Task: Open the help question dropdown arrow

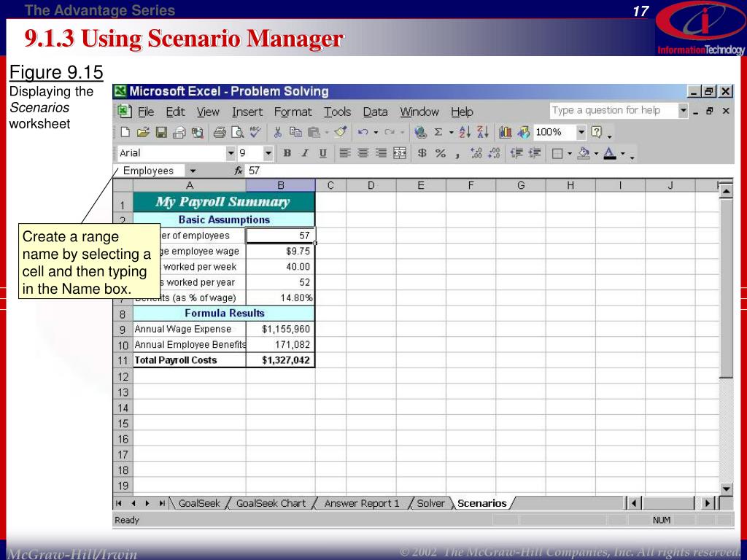Action: (684, 111)
